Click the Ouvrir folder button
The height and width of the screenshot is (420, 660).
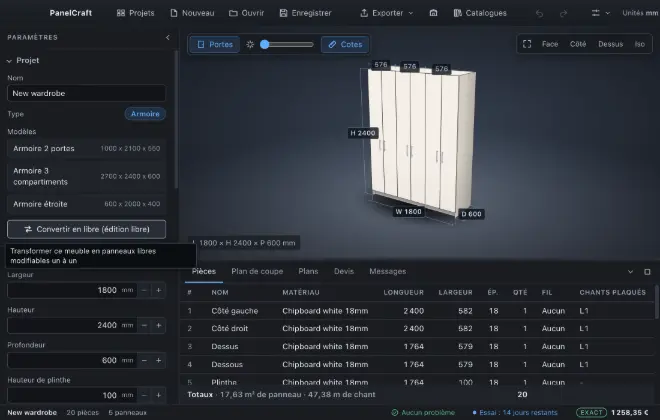tap(247, 13)
